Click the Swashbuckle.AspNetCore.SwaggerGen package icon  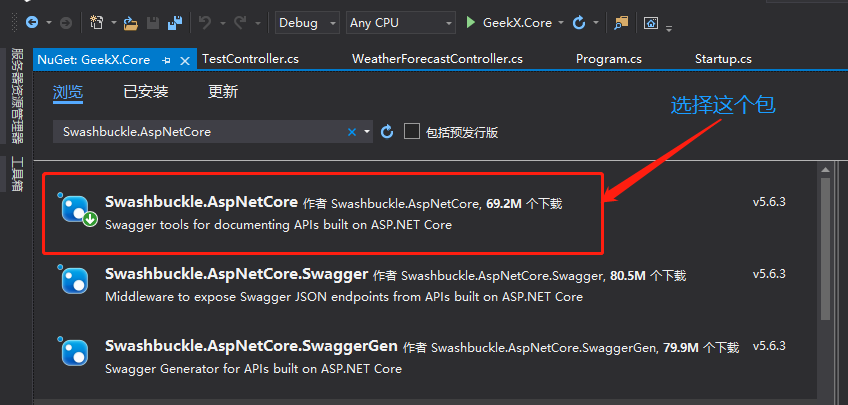point(73,351)
